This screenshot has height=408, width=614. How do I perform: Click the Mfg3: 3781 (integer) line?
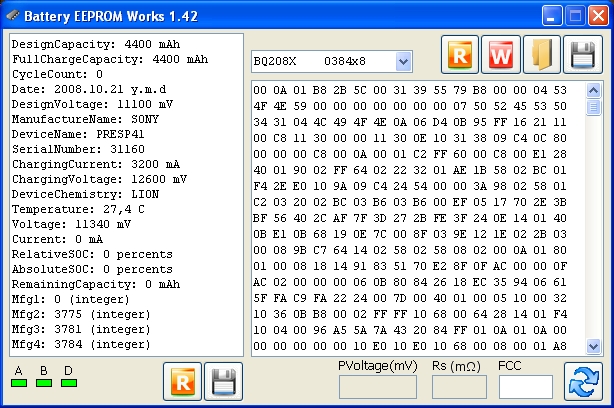tap(81, 329)
